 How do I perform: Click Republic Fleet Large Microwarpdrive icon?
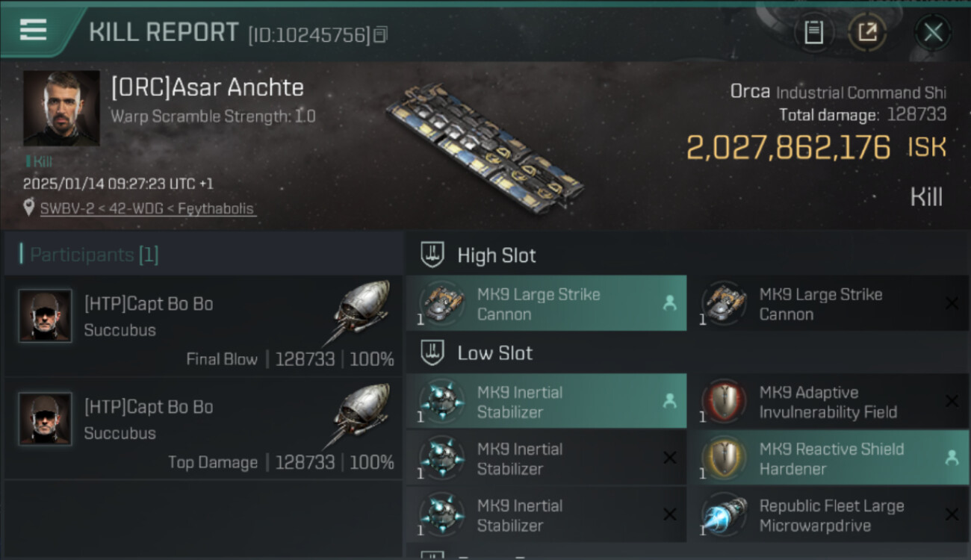coord(723,515)
